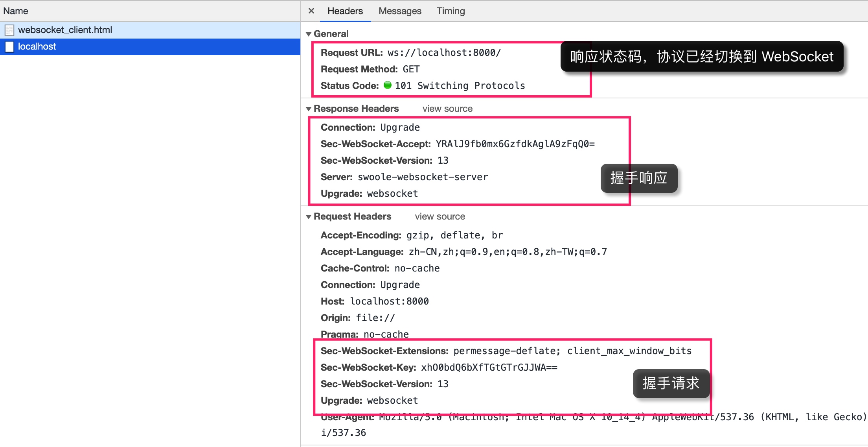Viewport: 868px width, 447px height.
Task: Click the Host localhost:8000 value
Action: 390,301
